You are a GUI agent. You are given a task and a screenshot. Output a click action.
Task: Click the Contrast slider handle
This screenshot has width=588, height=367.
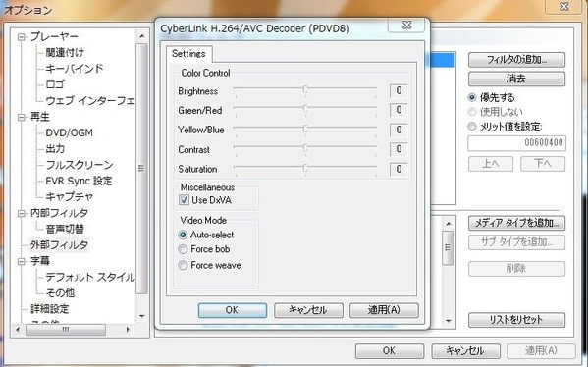[305, 148]
